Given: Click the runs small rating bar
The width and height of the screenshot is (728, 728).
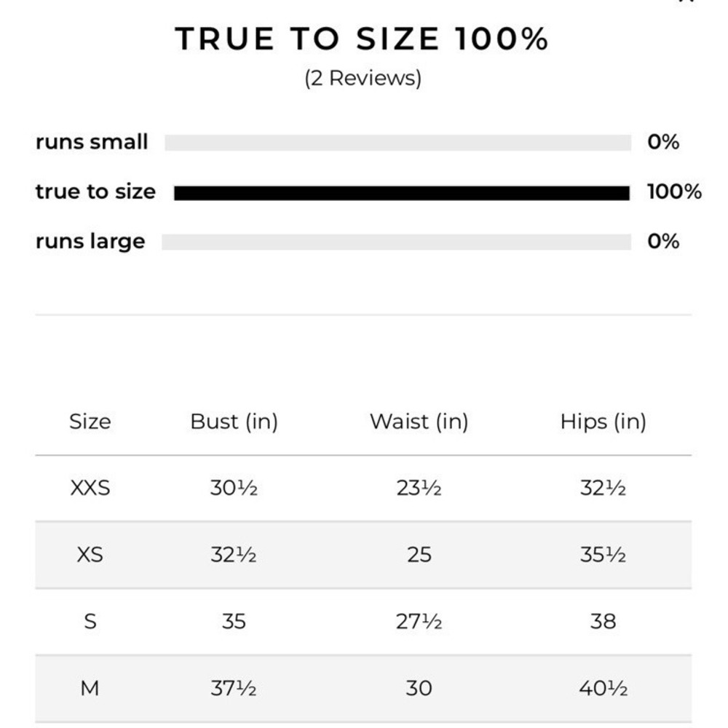Looking at the screenshot, I should click(398, 143).
